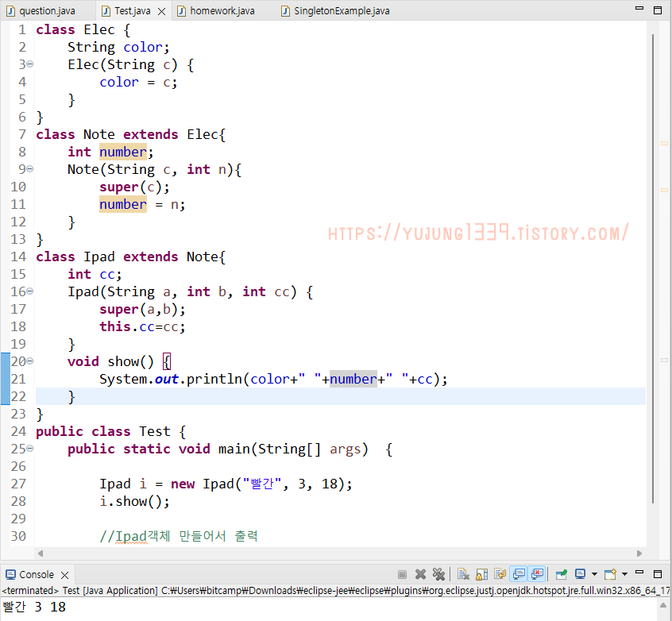
Task: Click line number 27 in the gutter
Action: 18,484
